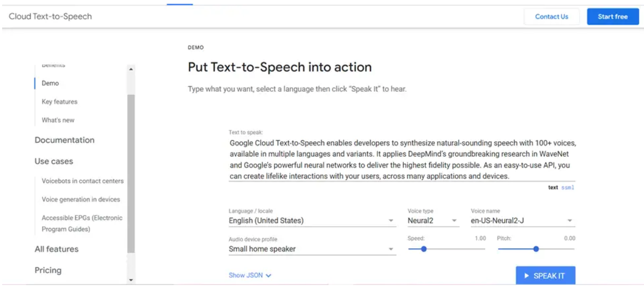This screenshot has width=644, height=292.
Task: Open the Pricing section
Action: (x=48, y=270)
